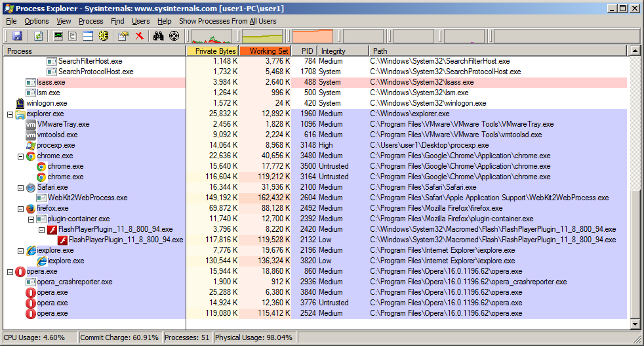Click the Properties toolbar icon
Screen dimensions: 644x346
[x=123, y=36]
